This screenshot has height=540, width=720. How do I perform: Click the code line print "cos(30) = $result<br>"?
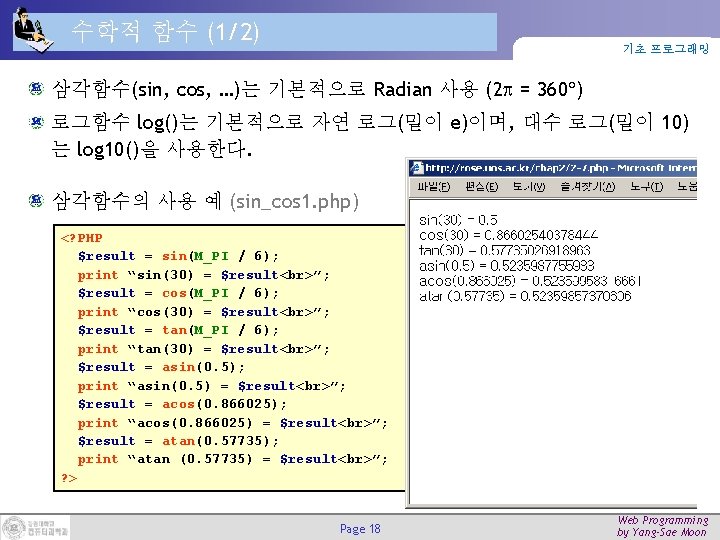(203, 312)
